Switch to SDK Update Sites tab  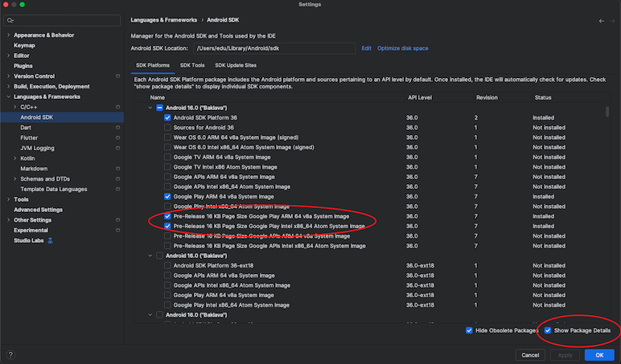pos(236,65)
